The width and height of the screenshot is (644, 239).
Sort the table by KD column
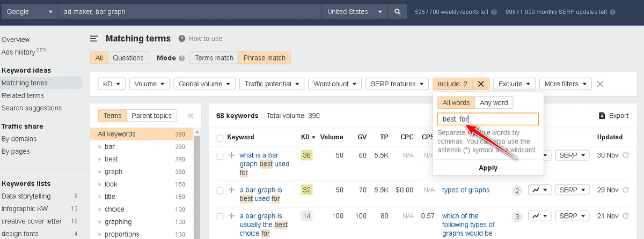click(308, 137)
